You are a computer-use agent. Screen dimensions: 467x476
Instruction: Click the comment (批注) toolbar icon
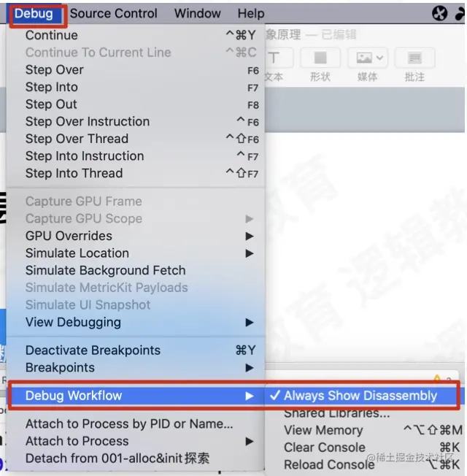coord(414,58)
